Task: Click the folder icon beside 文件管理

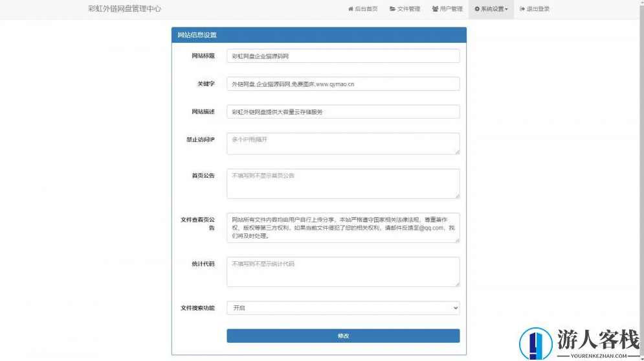Action: 393,8
